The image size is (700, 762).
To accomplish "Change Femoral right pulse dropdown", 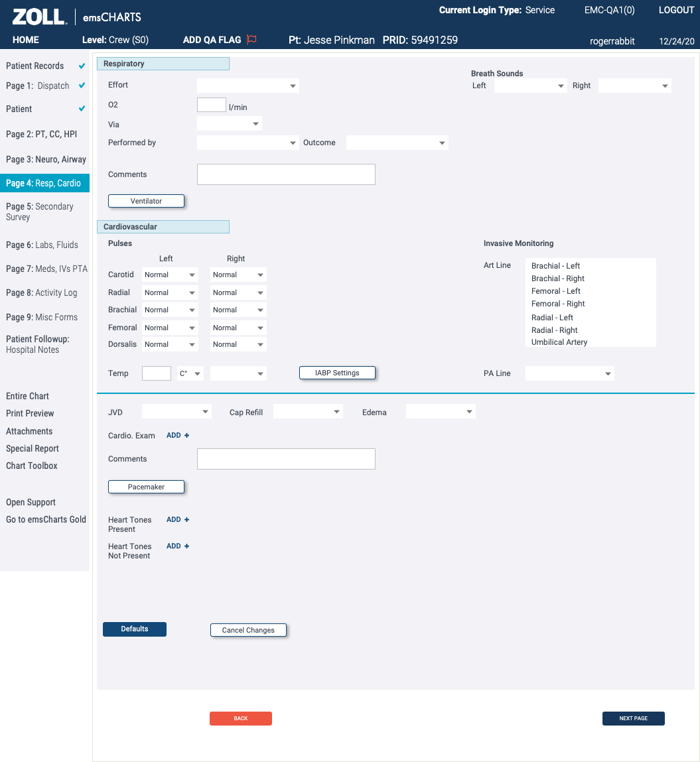I will pyautogui.click(x=238, y=328).
